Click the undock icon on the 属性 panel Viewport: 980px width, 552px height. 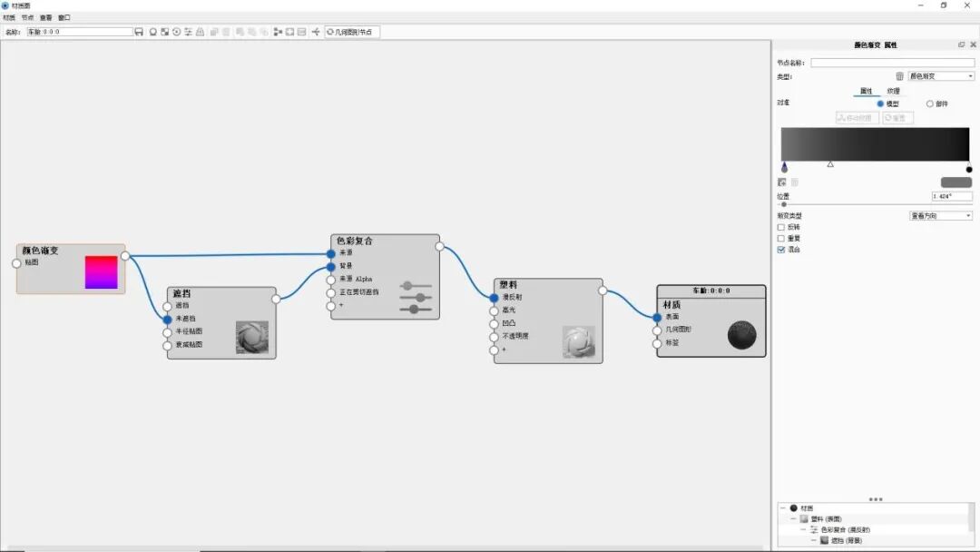961,44
